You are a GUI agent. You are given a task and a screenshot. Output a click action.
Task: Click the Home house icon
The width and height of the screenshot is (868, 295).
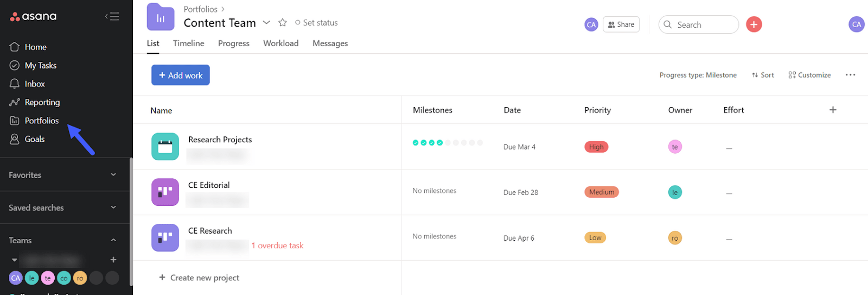pyautogui.click(x=15, y=47)
